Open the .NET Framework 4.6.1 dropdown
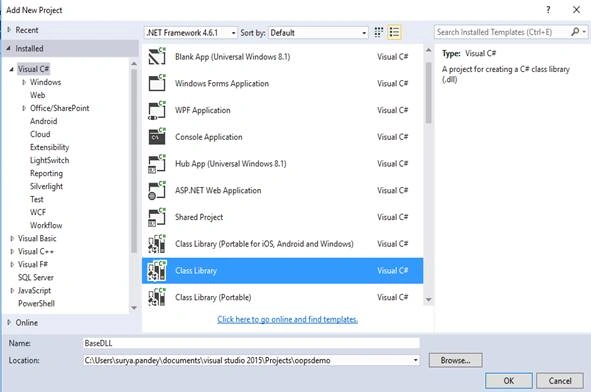 191,33
